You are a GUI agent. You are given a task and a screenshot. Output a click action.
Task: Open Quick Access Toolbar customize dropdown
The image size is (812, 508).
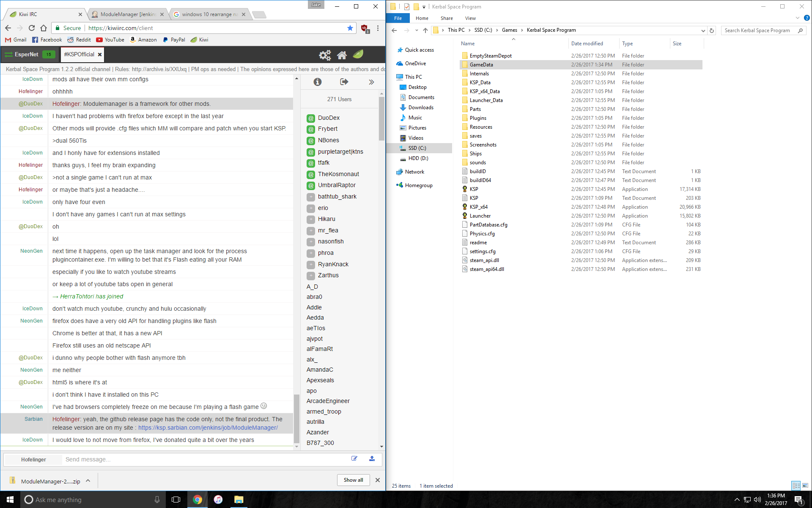tap(424, 7)
